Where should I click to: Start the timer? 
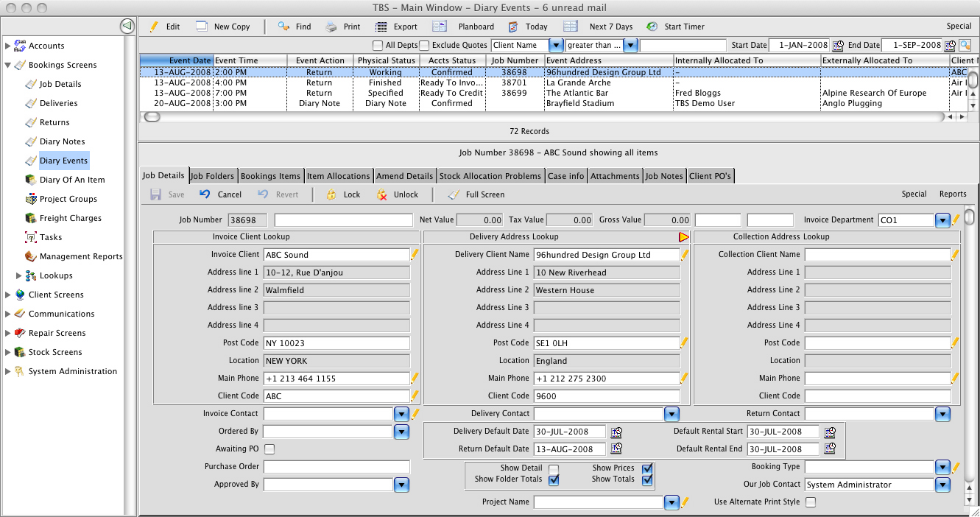tap(676, 27)
